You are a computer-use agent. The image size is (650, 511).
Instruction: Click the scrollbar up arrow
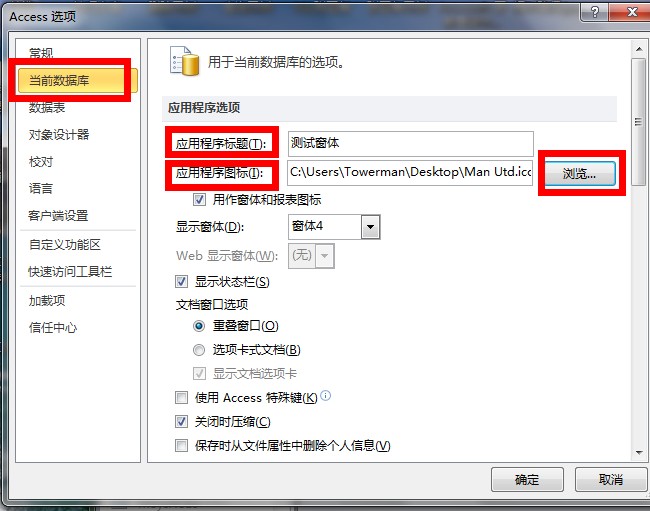(638, 49)
